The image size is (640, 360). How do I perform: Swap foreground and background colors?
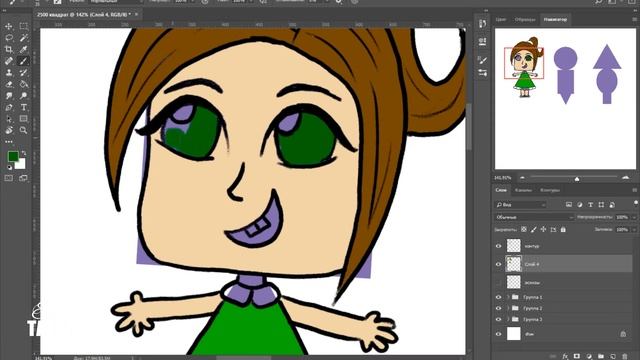click(24, 153)
